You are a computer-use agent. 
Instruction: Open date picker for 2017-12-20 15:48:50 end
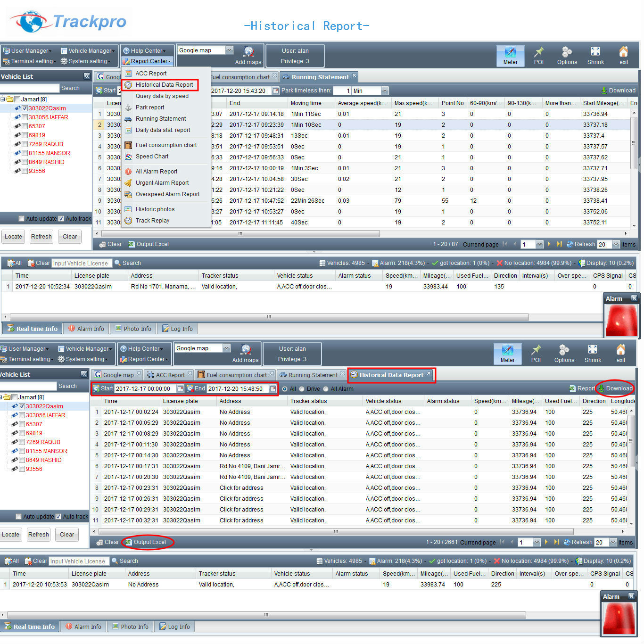(272, 389)
